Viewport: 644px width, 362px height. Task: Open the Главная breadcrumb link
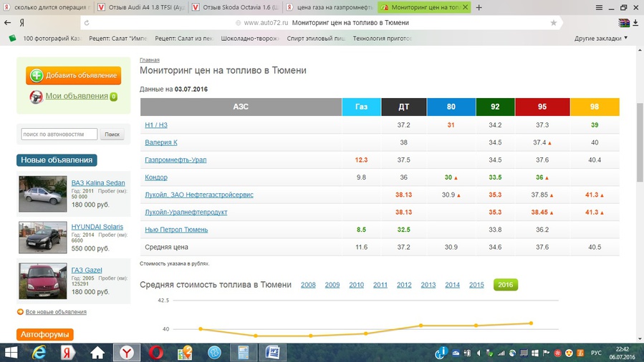[150, 60]
